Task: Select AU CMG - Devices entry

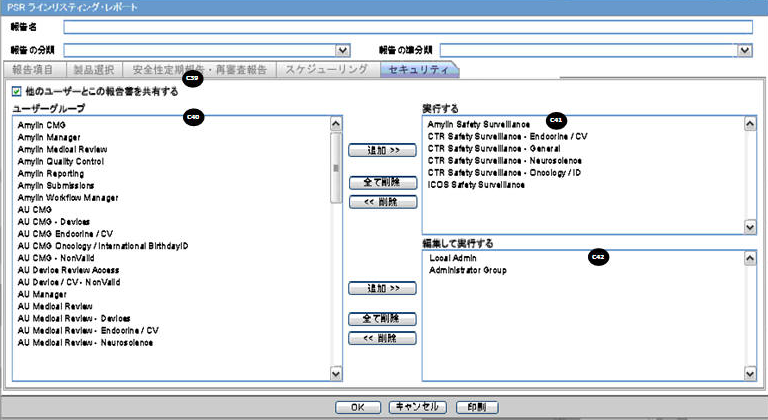Action: pos(54,222)
